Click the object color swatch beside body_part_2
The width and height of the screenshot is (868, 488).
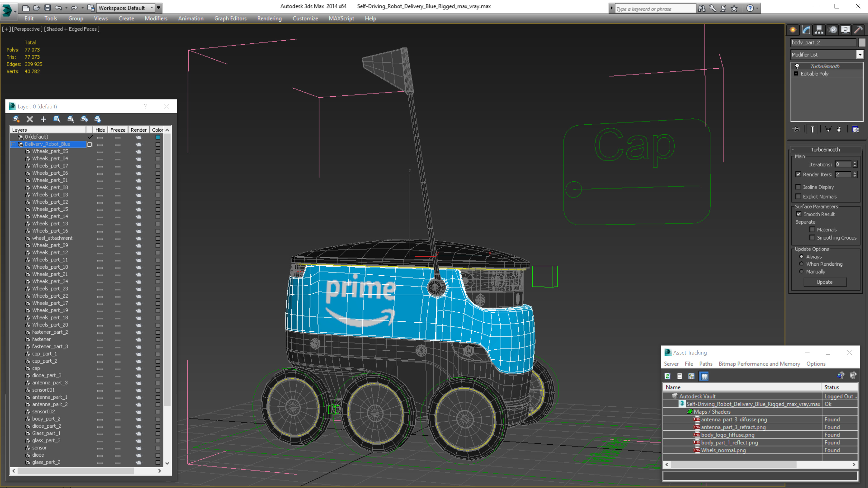coord(862,42)
